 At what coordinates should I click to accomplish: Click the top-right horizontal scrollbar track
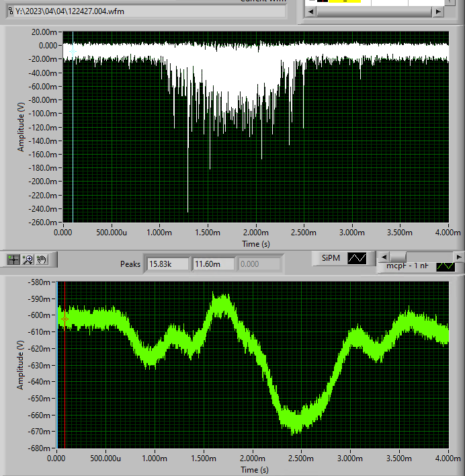(374, 12)
